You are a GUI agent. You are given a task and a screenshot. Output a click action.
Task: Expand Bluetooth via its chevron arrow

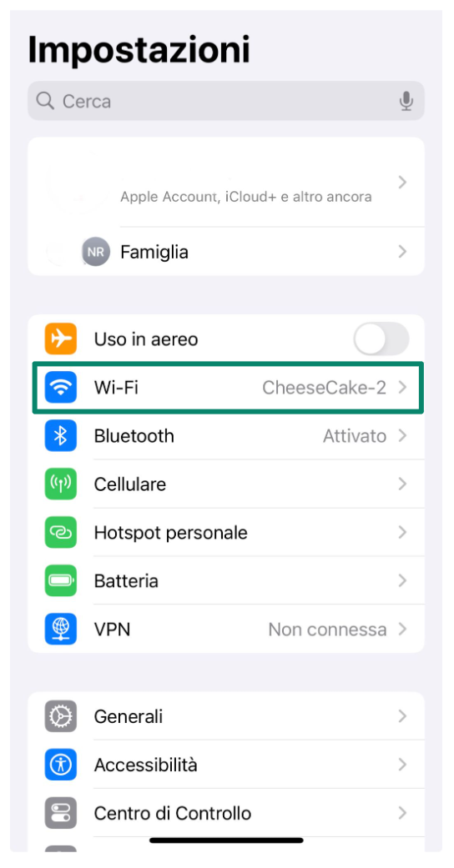403,436
